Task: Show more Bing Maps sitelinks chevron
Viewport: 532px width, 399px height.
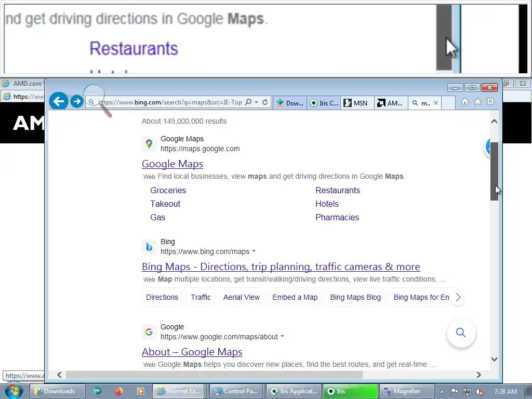Action: pyautogui.click(x=458, y=297)
